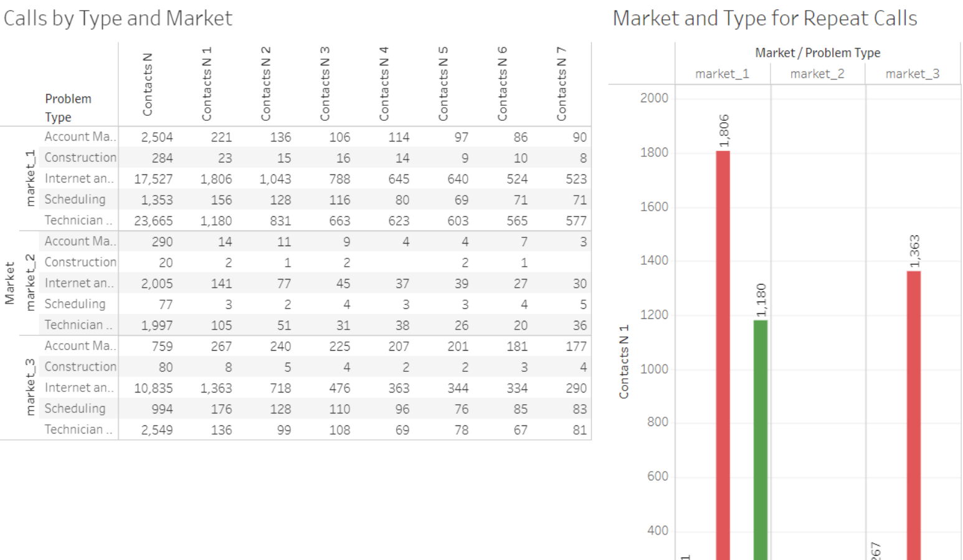Click the 'Market / Problem Type' chart header
Screen dimensions: 963x560
point(817,53)
